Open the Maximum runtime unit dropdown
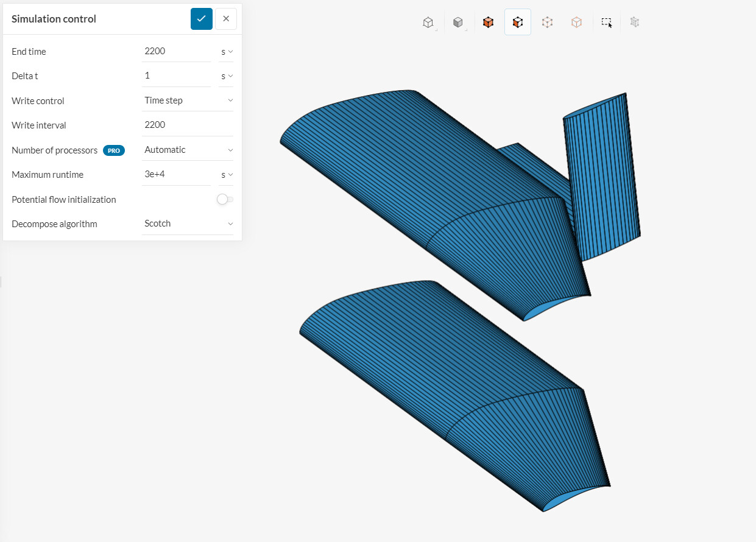Viewport: 756px width, 542px height. pyautogui.click(x=226, y=175)
